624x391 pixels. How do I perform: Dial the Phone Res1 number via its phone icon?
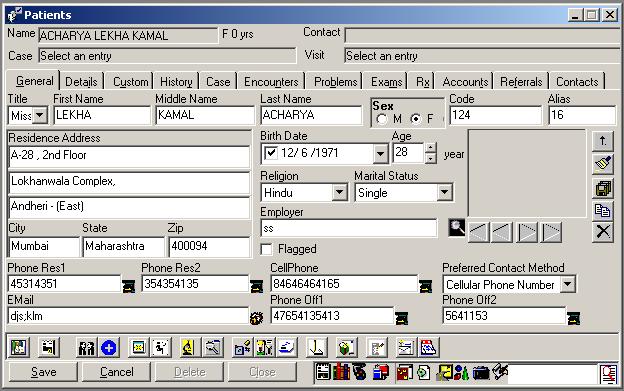point(128,286)
